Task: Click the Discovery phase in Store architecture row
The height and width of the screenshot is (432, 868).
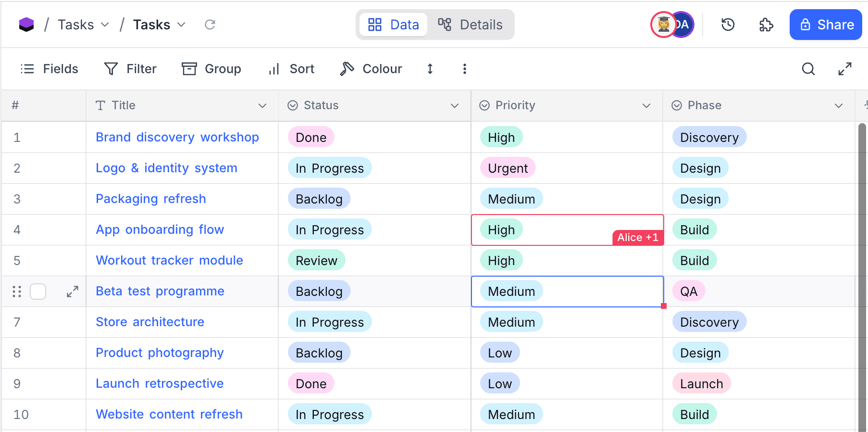Action: coord(709,322)
